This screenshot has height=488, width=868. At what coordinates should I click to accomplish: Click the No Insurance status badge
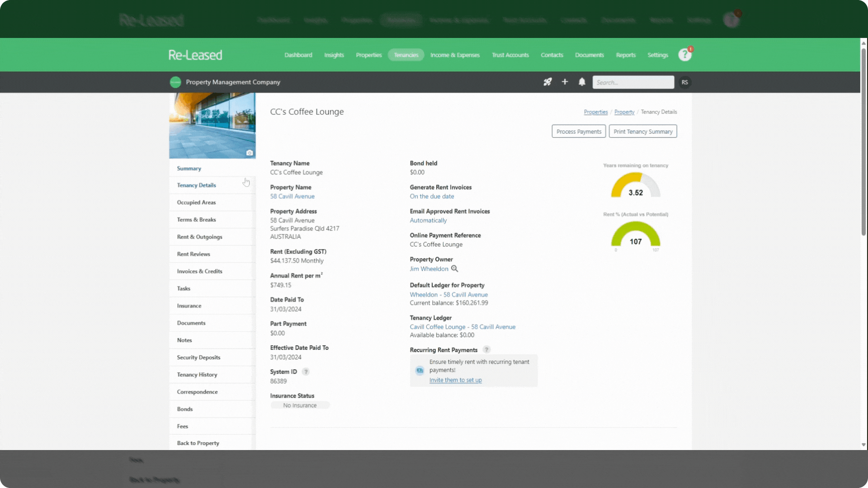pos(300,405)
